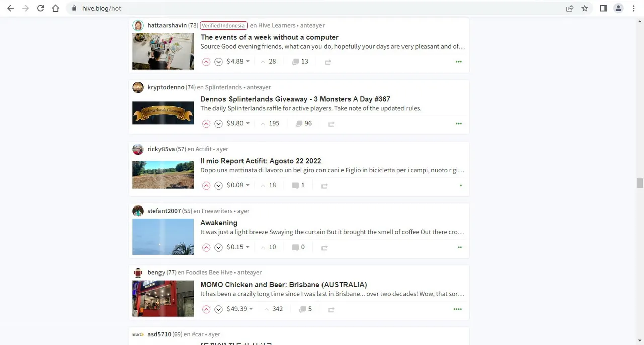Upvote the 'events of a week without a computer' post

(x=206, y=62)
